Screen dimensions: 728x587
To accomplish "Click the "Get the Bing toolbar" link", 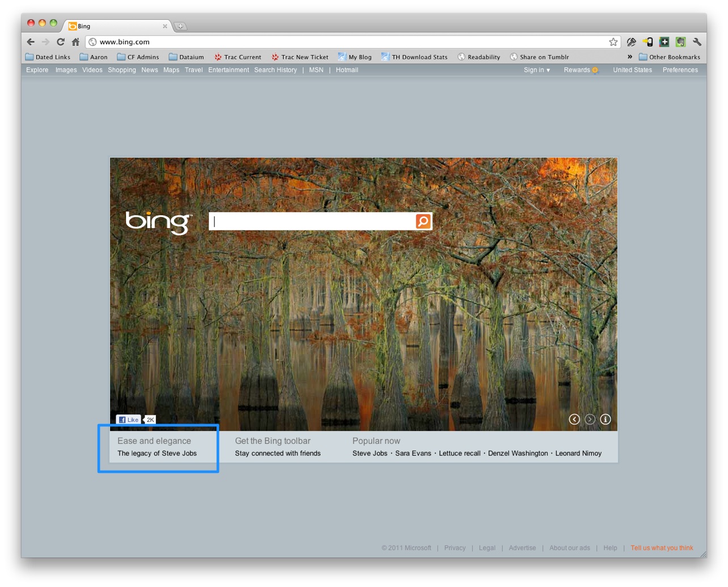I will [273, 441].
